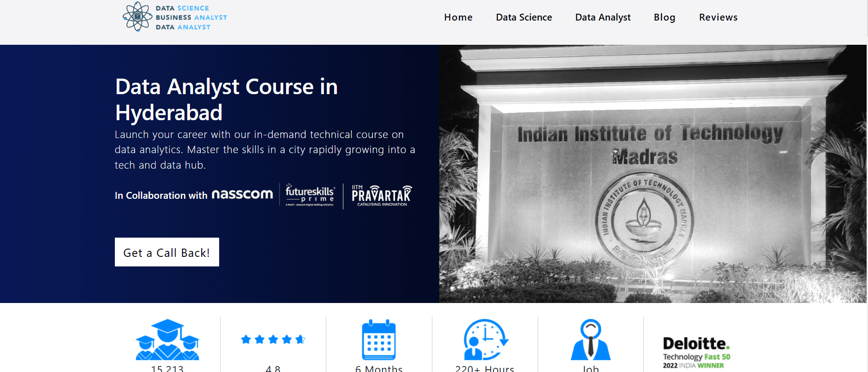
Task: Click the atom logo icon in header
Action: coord(137,17)
